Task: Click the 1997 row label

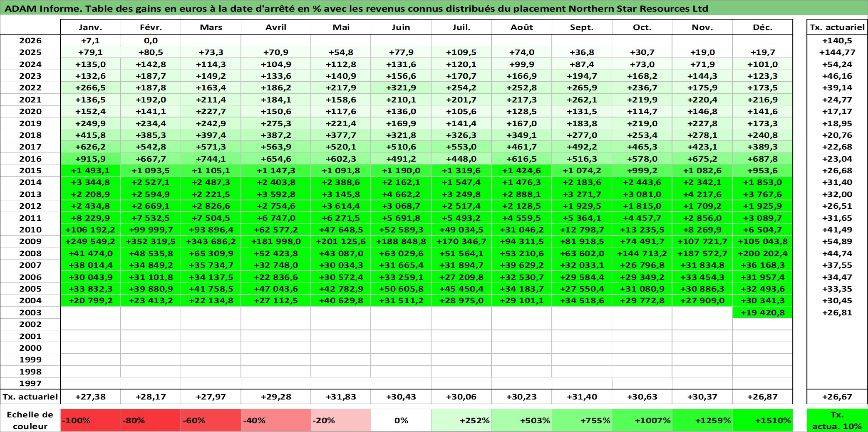Action: click(x=30, y=383)
